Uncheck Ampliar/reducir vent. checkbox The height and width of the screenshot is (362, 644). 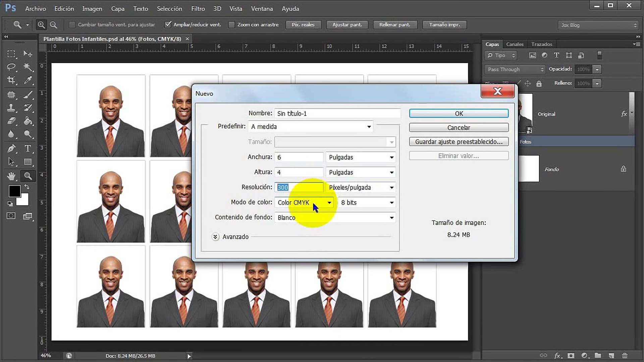[x=168, y=24]
